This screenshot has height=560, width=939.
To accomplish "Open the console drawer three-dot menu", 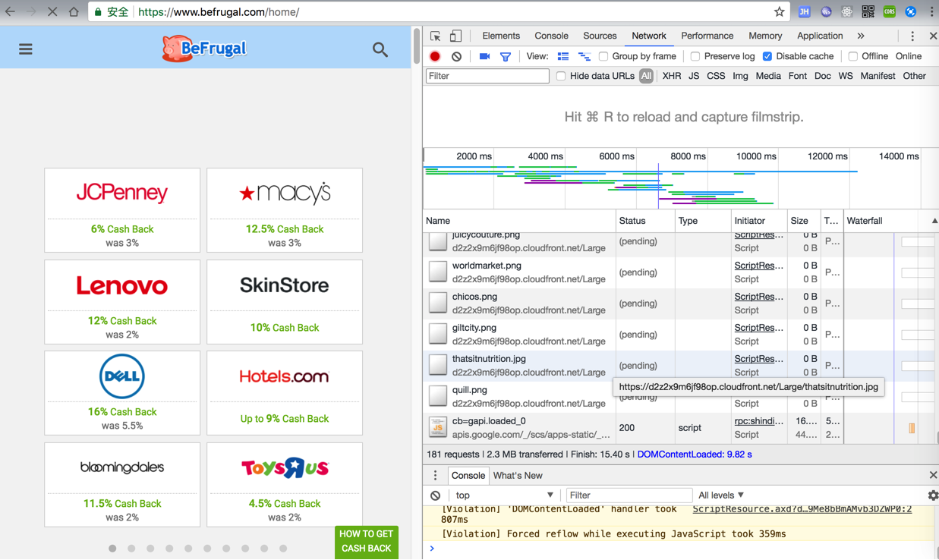I will click(x=435, y=476).
